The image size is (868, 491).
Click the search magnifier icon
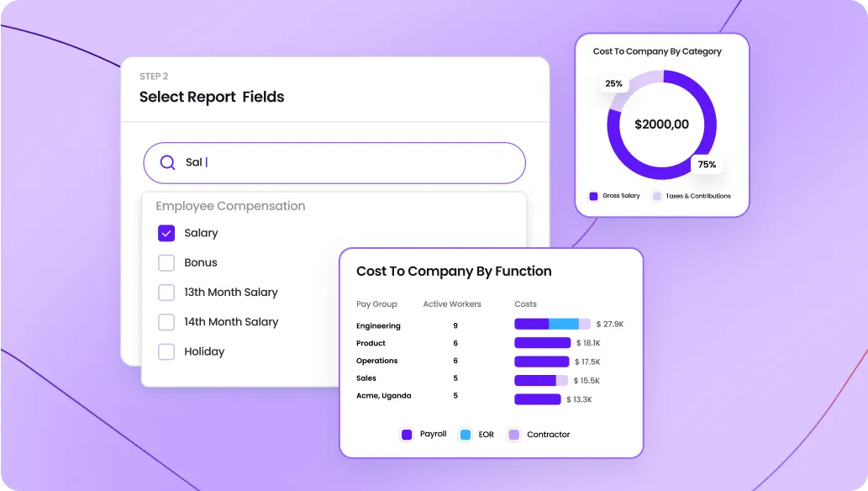(x=167, y=162)
